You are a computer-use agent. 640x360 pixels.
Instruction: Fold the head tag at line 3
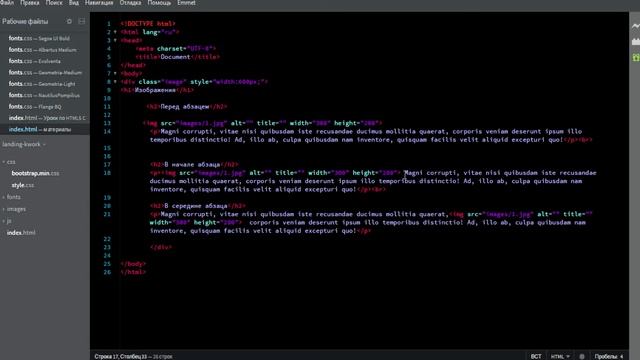(x=115, y=40)
